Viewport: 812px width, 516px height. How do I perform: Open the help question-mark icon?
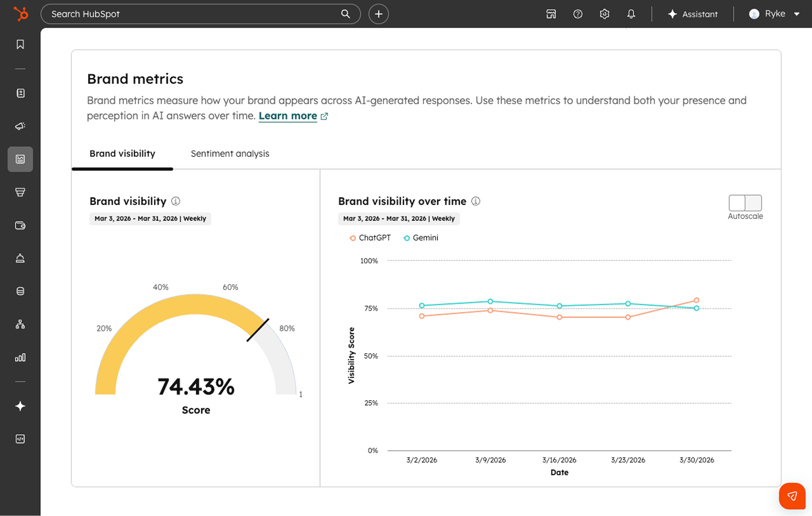[x=578, y=14]
